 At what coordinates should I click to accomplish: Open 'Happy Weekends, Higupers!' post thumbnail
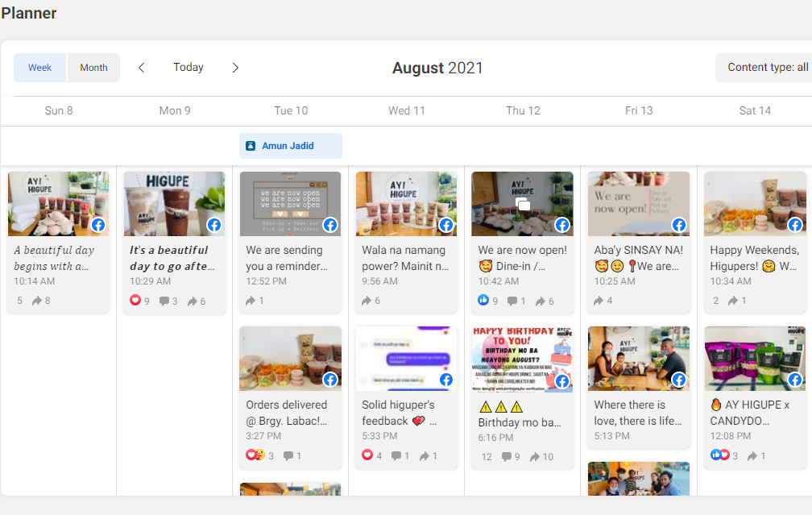pos(755,204)
